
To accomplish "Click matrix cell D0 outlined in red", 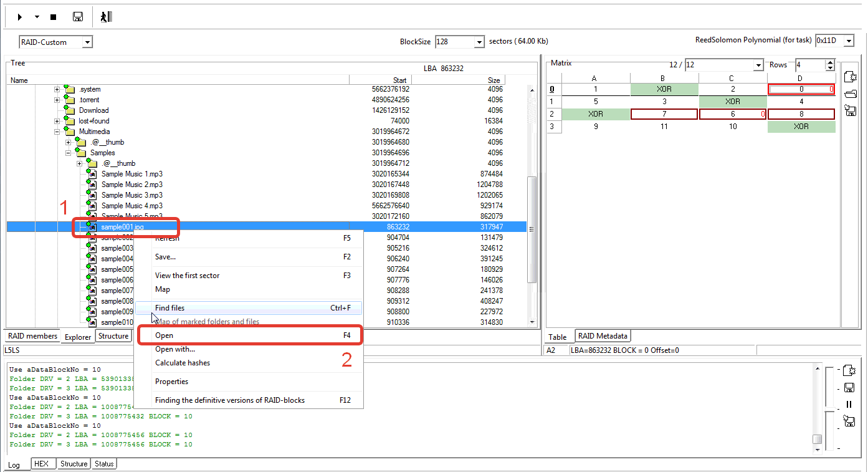I will tap(801, 89).
